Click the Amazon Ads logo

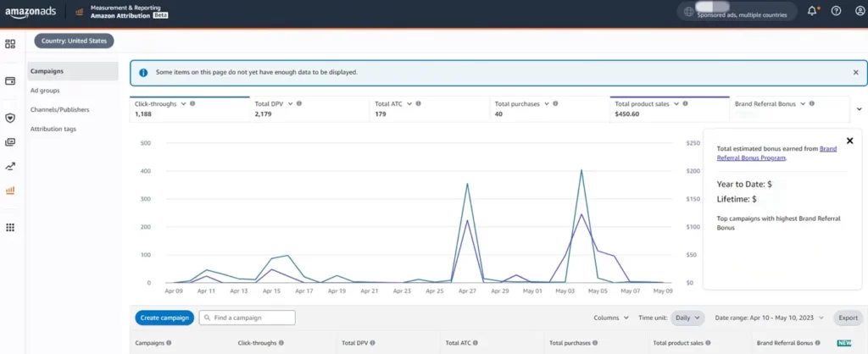(x=31, y=12)
